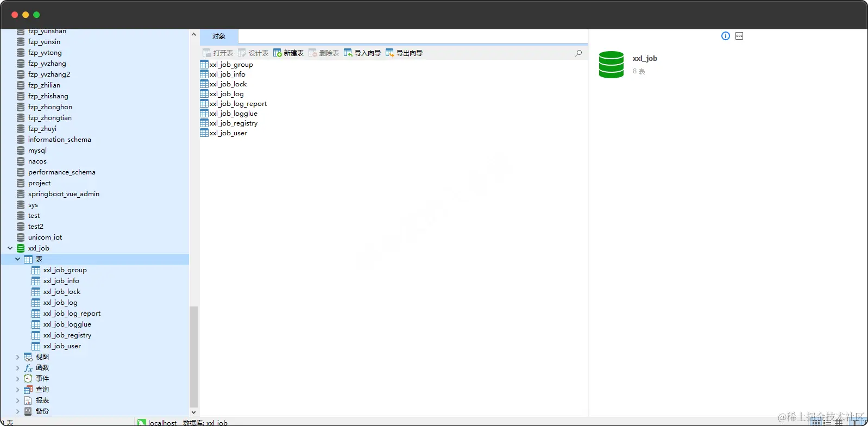The width and height of the screenshot is (868, 426).
Task: Collapse the xxl_job database node
Action: (x=10, y=248)
